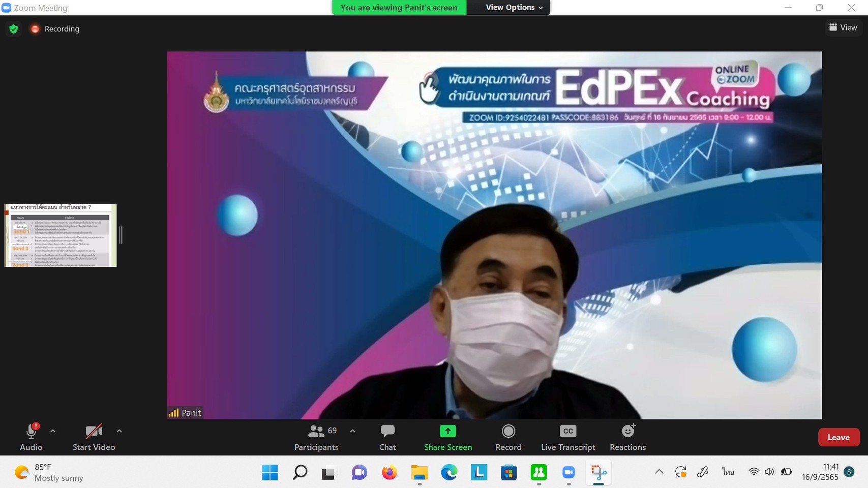Click the battery status tray icon
The width and height of the screenshot is (868, 488).
(787, 472)
